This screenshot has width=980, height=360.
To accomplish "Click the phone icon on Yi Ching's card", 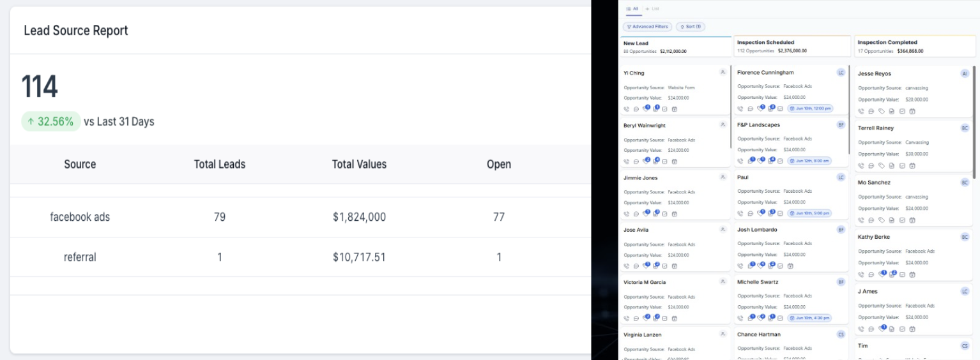I will [627, 109].
